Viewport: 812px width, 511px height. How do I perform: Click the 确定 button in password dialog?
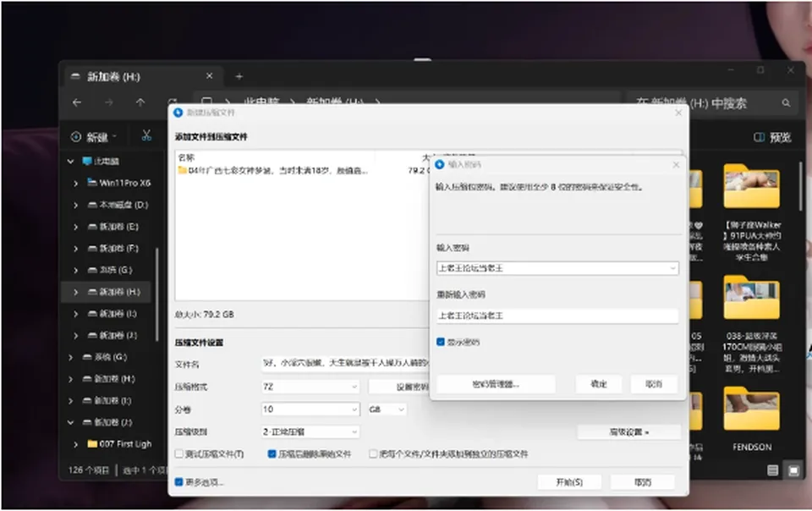tap(599, 384)
